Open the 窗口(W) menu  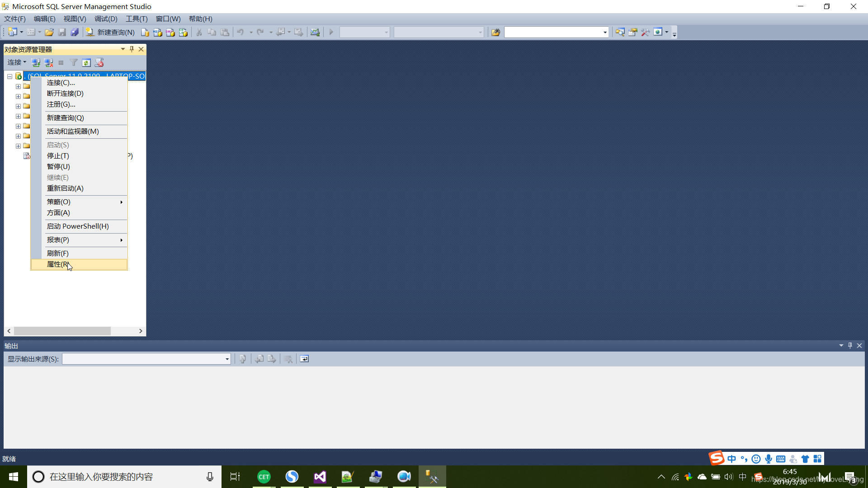(x=168, y=19)
